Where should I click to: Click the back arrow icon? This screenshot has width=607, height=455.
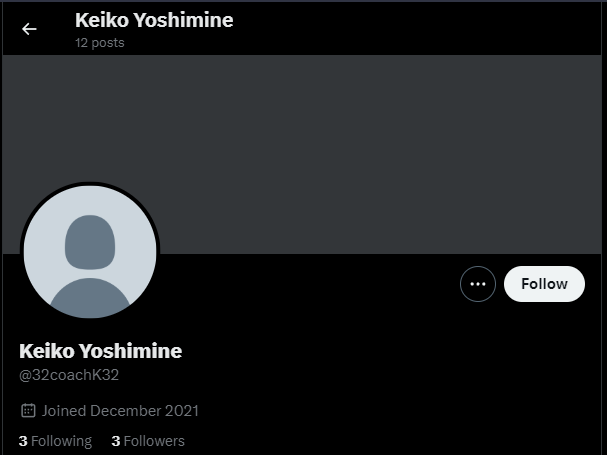pyautogui.click(x=29, y=29)
